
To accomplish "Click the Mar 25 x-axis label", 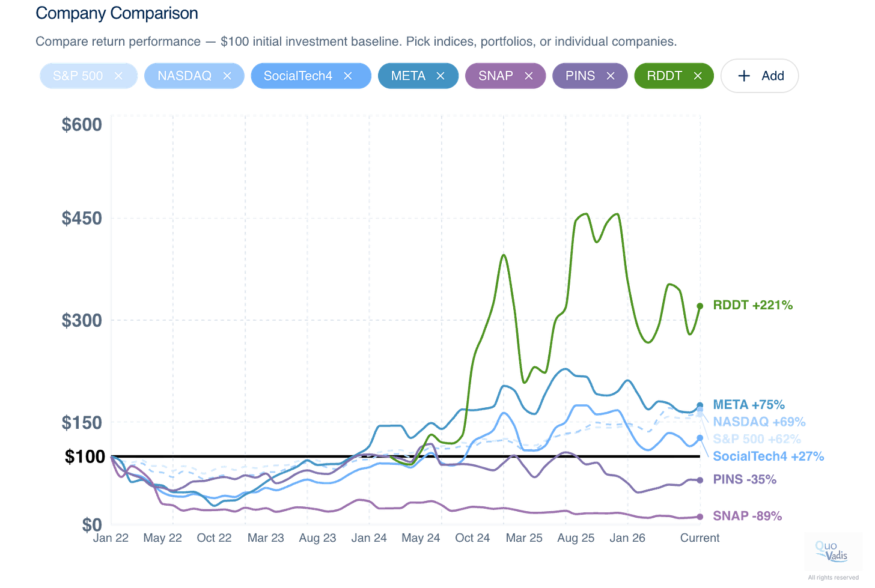I will tap(524, 538).
